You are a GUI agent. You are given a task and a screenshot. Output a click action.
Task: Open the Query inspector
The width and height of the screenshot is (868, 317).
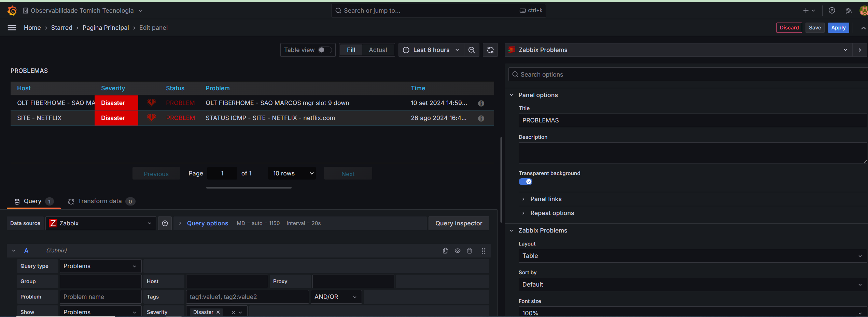459,223
